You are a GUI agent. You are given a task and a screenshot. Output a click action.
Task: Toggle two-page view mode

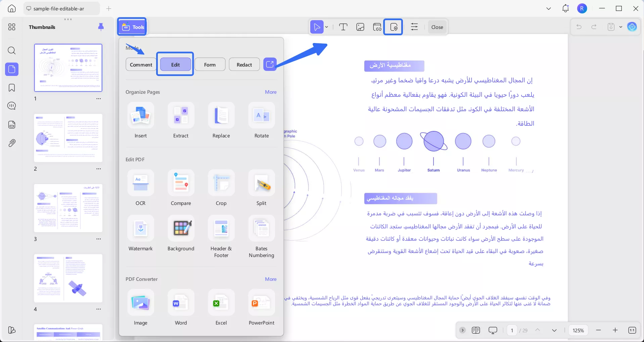(x=476, y=330)
